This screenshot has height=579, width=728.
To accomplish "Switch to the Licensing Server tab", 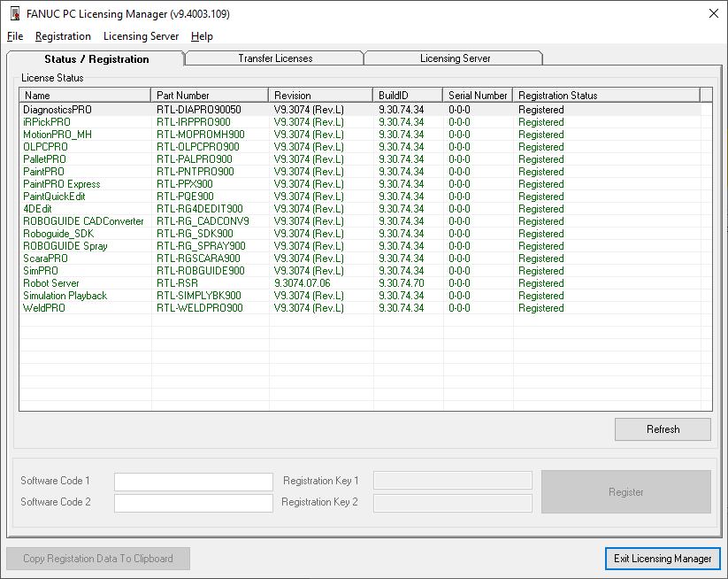I will (455, 58).
